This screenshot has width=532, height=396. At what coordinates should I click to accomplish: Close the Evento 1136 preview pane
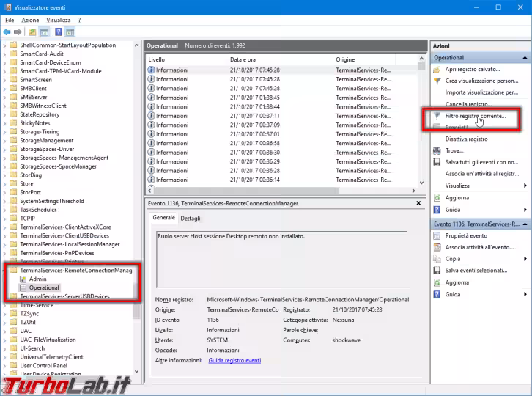418,203
